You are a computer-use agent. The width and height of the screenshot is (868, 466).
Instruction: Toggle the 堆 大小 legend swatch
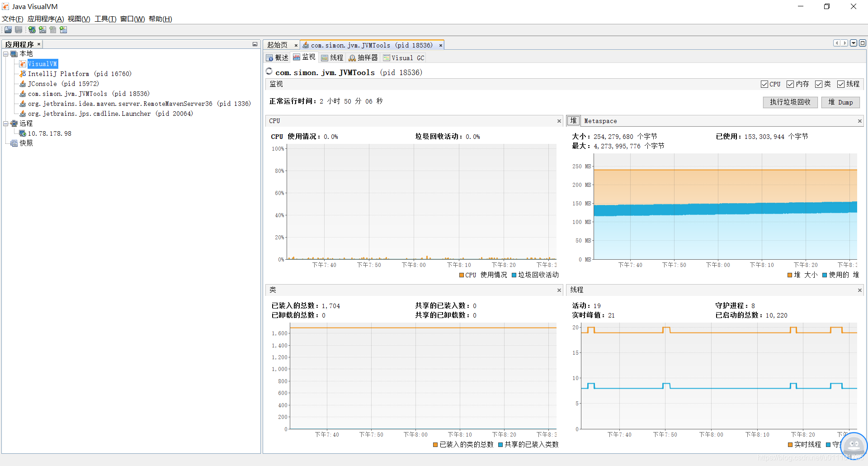coord(790,275)
